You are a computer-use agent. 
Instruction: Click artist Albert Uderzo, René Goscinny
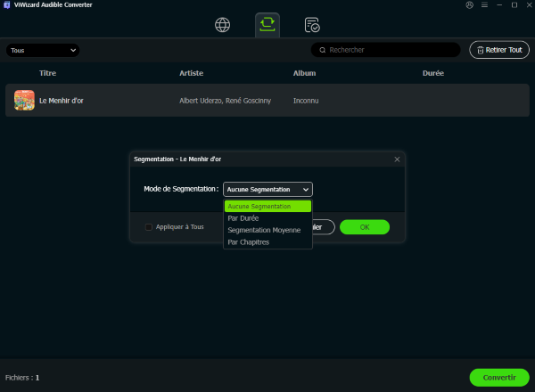226,101
